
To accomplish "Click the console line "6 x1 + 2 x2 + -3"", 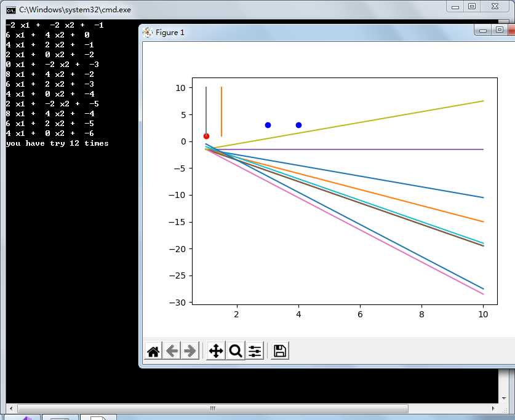I will [x=50, y=84].
